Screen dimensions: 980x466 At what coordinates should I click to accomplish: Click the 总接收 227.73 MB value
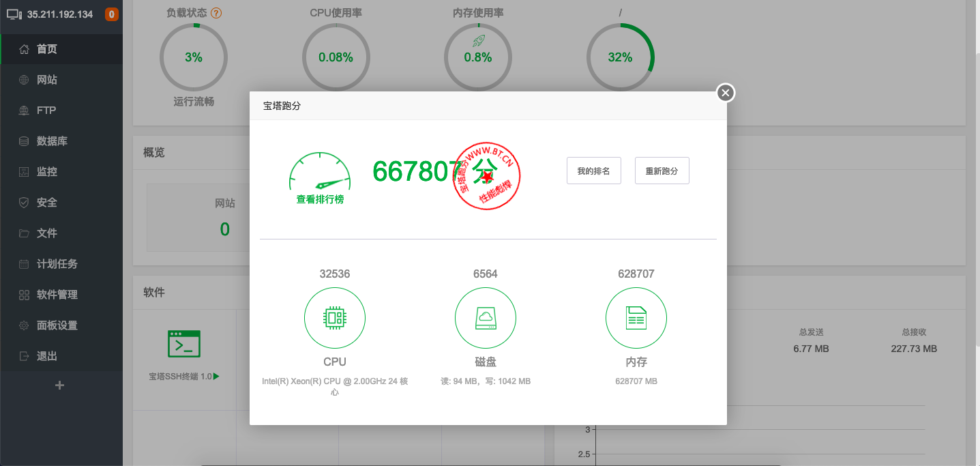(914, 349)
